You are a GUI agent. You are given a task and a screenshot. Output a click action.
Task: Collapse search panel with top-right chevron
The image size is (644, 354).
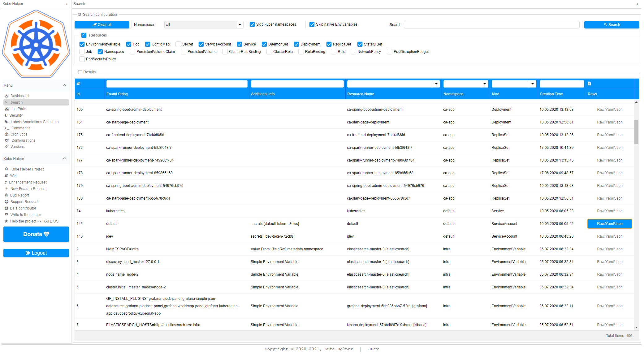tap(637, 4)
